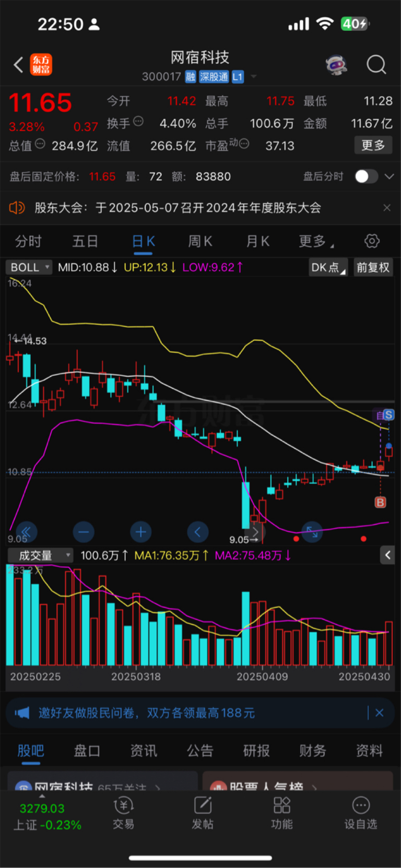Screen dimensions: 401x868
Task: Move chart right with arrow button
Action: pyautogui.click(x=255, y=532)
